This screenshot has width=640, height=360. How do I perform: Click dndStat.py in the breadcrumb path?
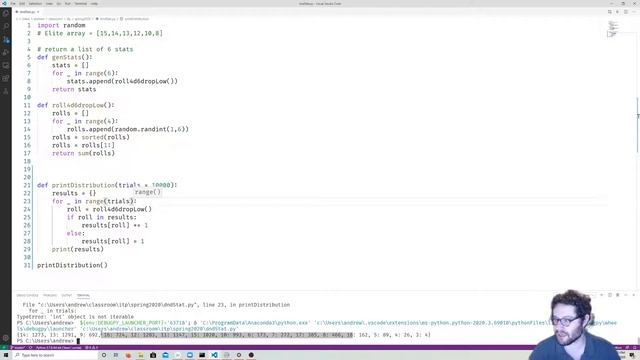click(x=108, y=19)
